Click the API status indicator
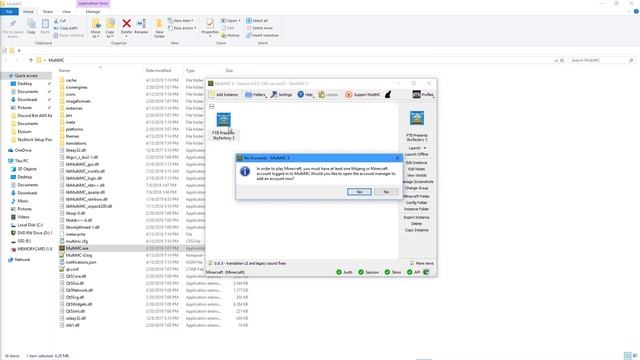640x360 pixels. [x=413, y=272]
